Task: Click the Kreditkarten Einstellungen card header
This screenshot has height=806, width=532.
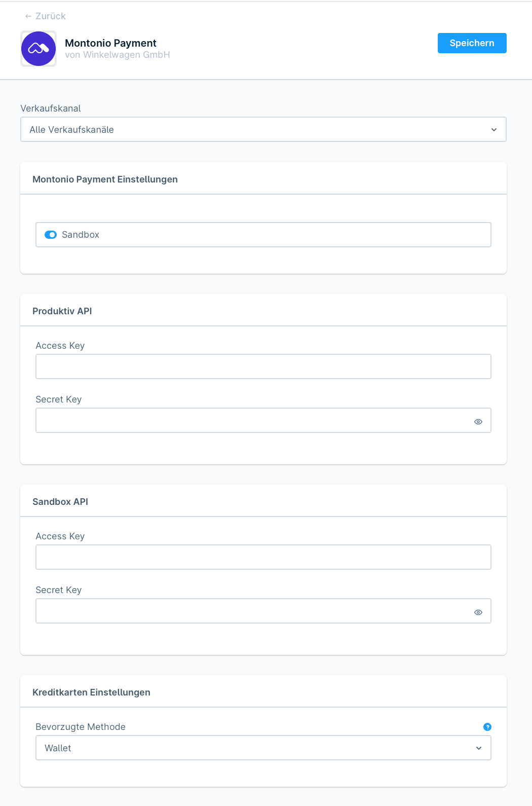Action: [91, 692]
